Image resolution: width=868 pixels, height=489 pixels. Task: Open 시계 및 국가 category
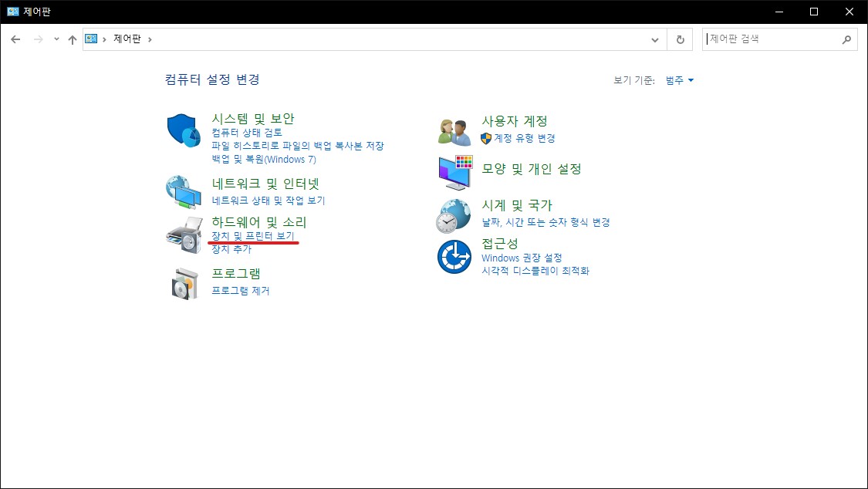click(517, 205)
